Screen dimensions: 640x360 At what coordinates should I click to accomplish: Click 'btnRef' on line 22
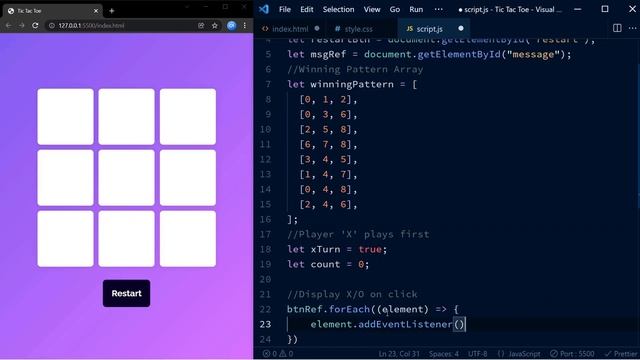pyautogui.click(x=304, y=309)
